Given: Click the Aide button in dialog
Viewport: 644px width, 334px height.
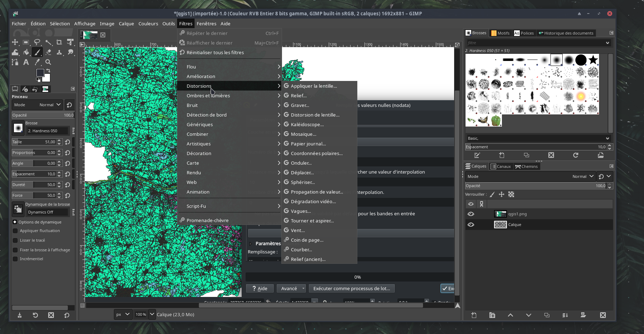Looking at the screenshot, I should pos(260,288).
